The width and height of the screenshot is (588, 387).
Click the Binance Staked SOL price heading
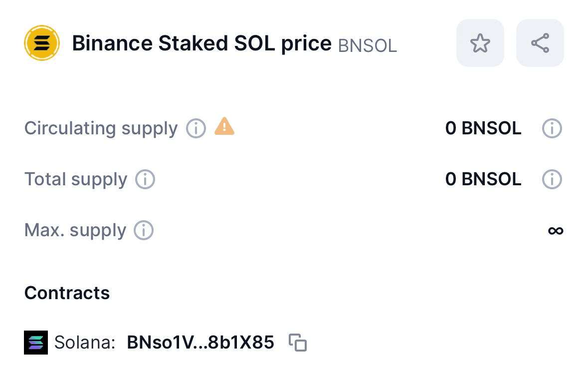coord(201,43)
